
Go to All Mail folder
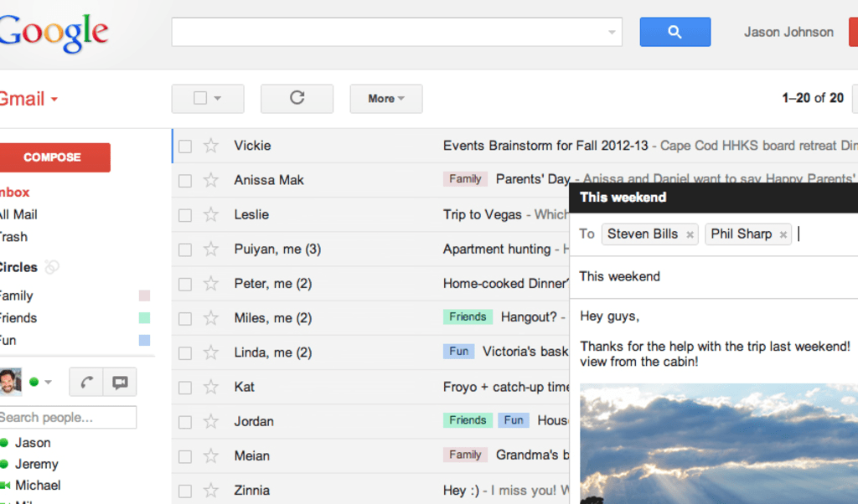18,214
